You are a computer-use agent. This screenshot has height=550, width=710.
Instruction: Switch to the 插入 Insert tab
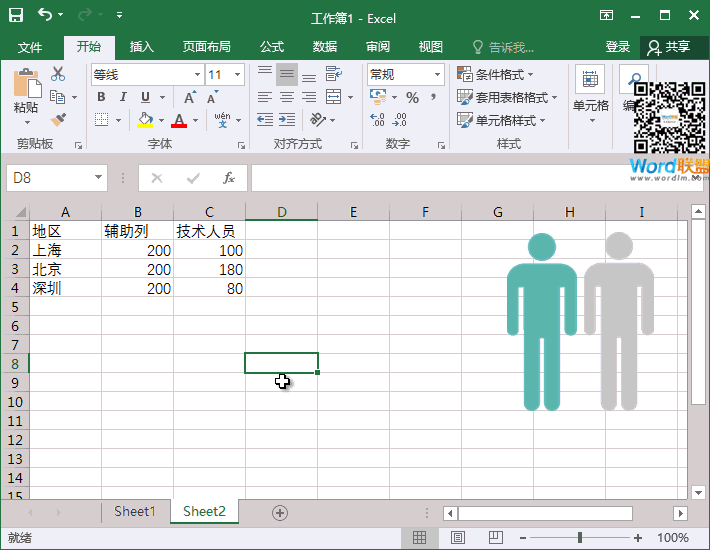pos(142,47)
